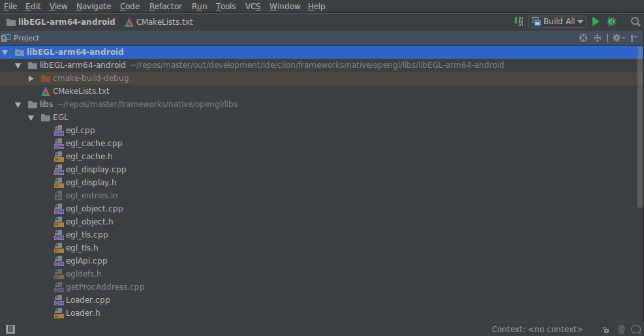
Task: Click the Scroll from Source target icon
Action: tap(583, 38)
